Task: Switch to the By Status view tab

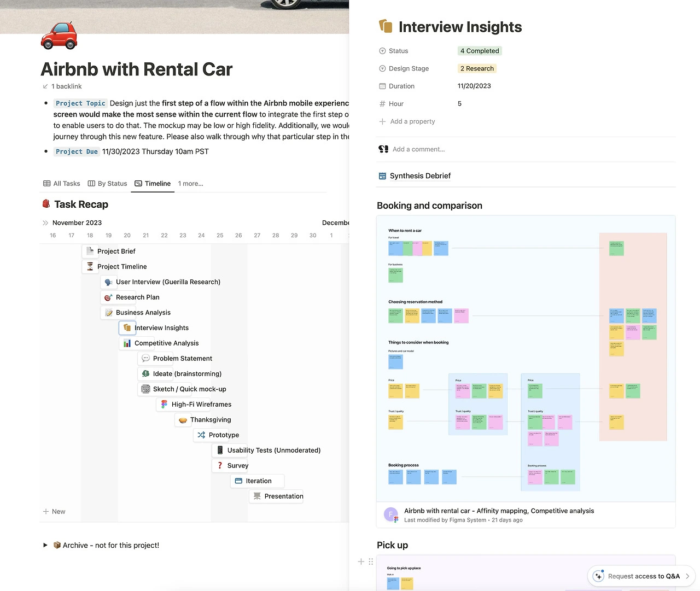Action: tap(107, 184)
